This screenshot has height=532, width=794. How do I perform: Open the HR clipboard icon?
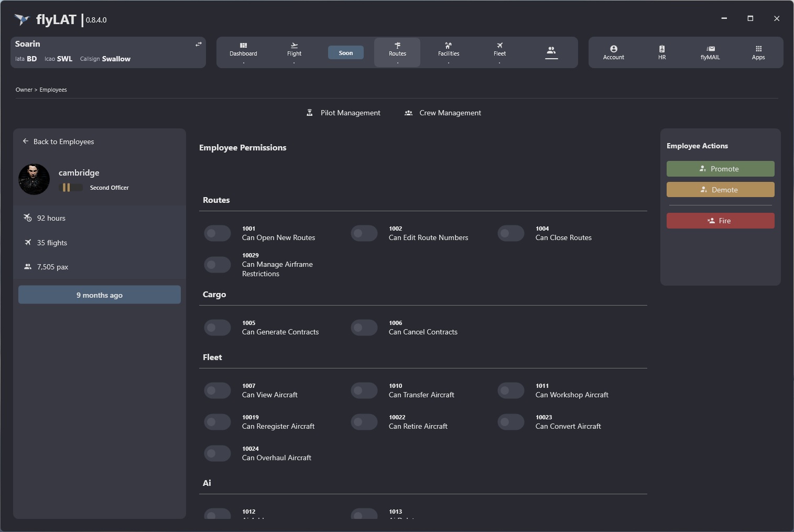(662, 49)
